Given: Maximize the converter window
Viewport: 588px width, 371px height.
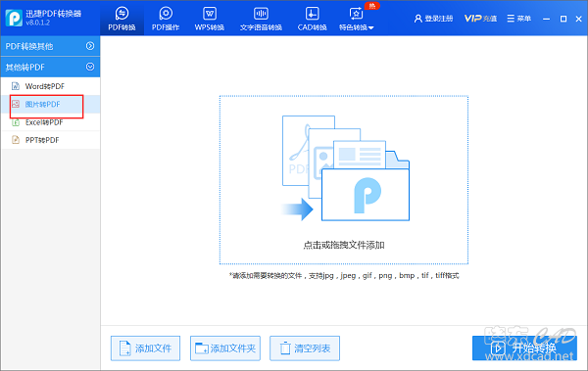Looking at the screenshot, I should click(563, 19).
